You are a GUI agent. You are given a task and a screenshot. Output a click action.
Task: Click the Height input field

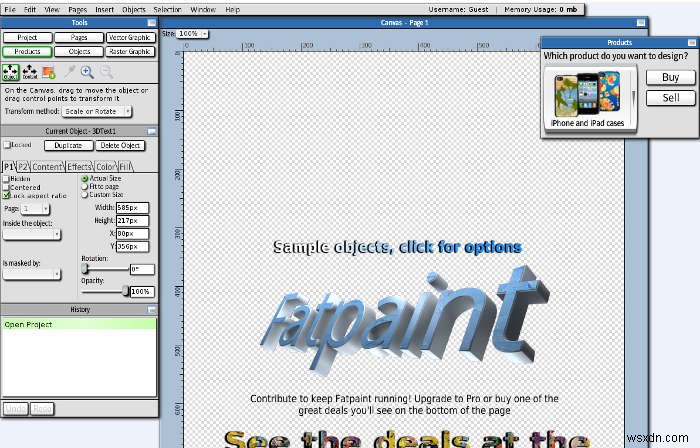tap(132, 220)
